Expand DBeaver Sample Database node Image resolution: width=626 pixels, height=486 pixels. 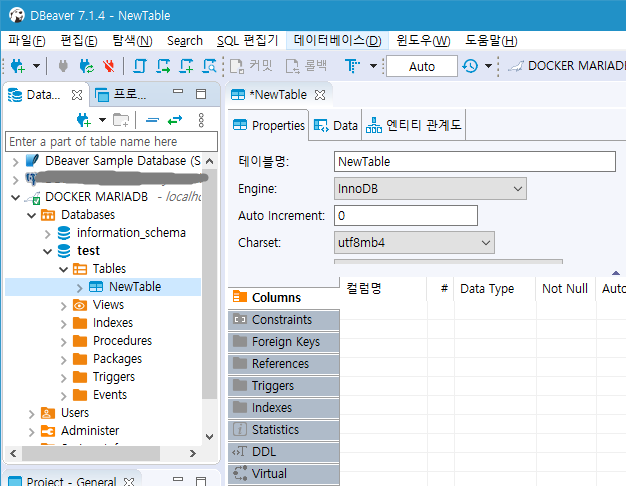point(15,162)
